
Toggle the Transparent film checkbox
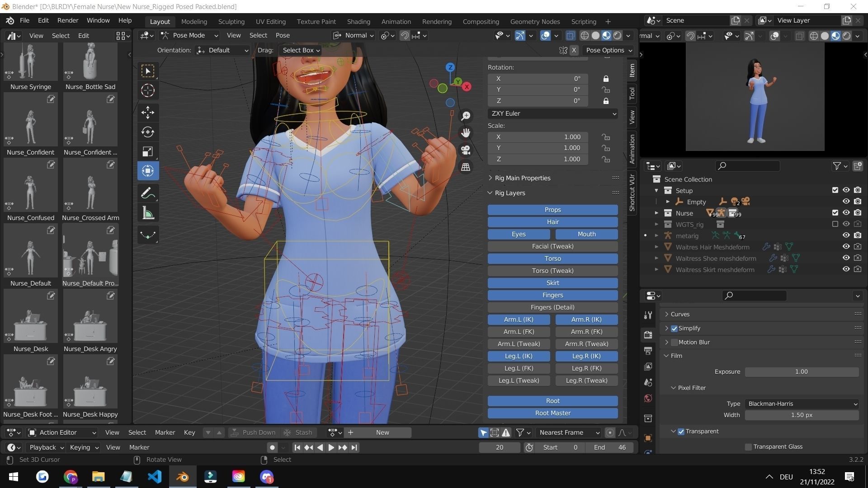click(x=681, y=432)
